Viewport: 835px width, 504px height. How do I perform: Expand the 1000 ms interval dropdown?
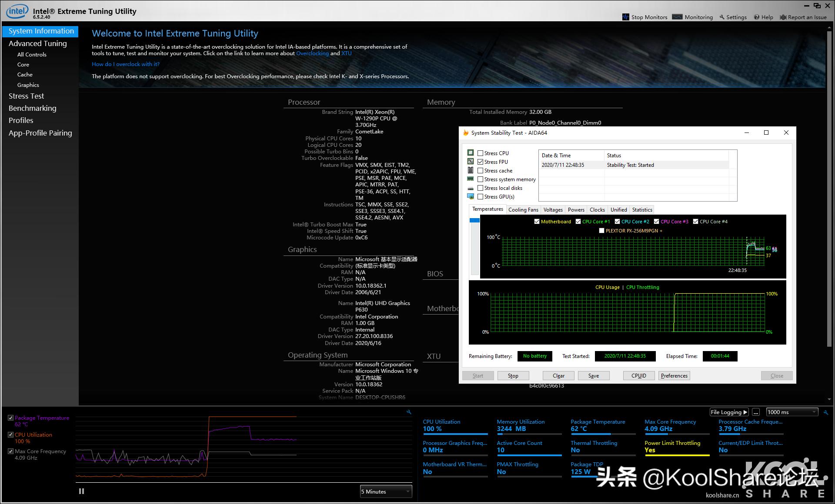(x=792, y=412)
